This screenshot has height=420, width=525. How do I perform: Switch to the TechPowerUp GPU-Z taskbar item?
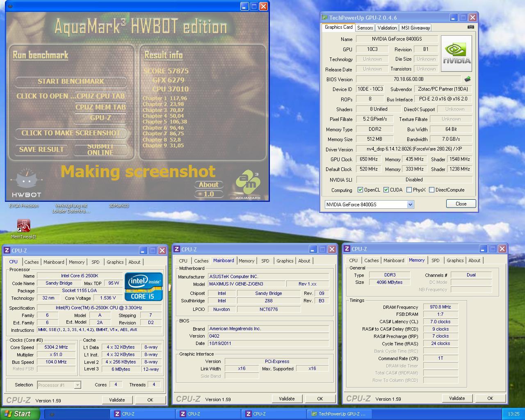point(339,414)
